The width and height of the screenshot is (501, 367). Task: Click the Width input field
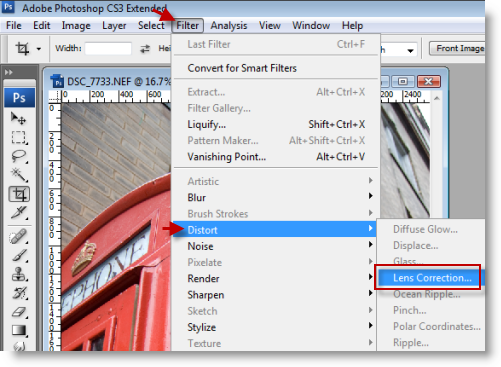point(108,49)
